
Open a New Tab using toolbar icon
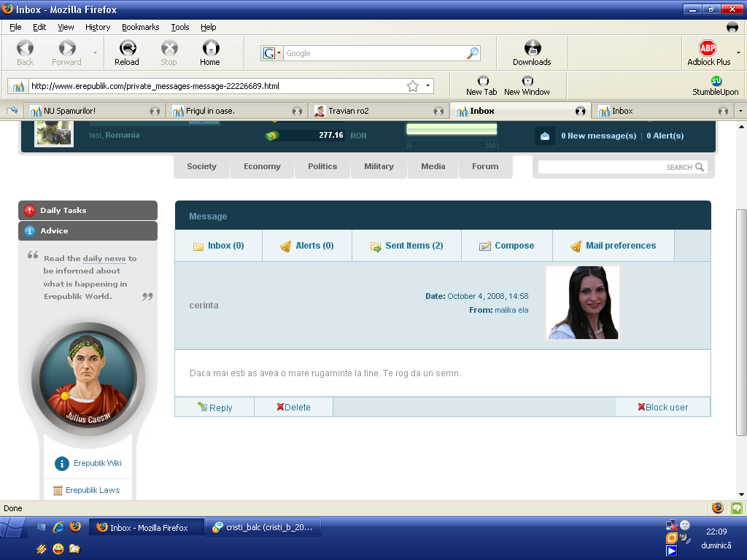click(481, 81)
